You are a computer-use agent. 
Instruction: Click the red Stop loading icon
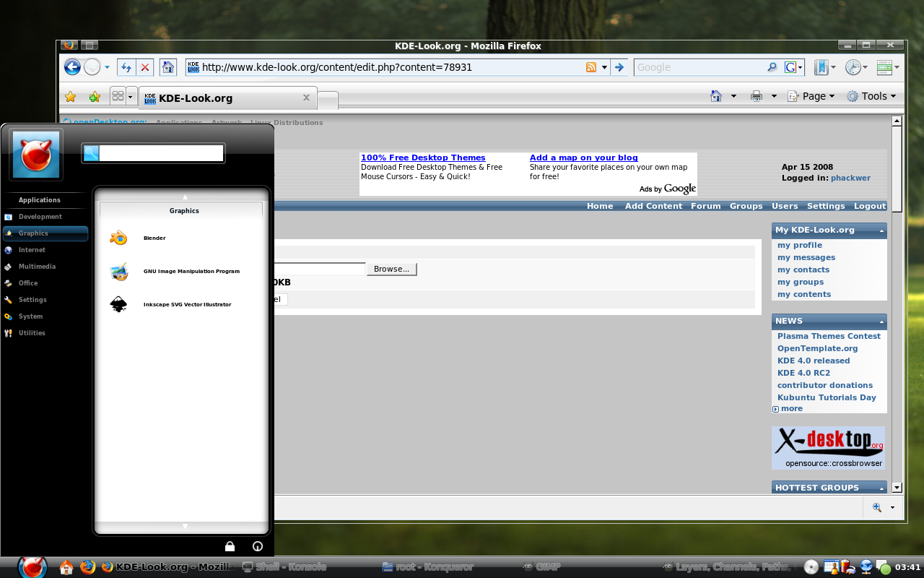point(145,67)
